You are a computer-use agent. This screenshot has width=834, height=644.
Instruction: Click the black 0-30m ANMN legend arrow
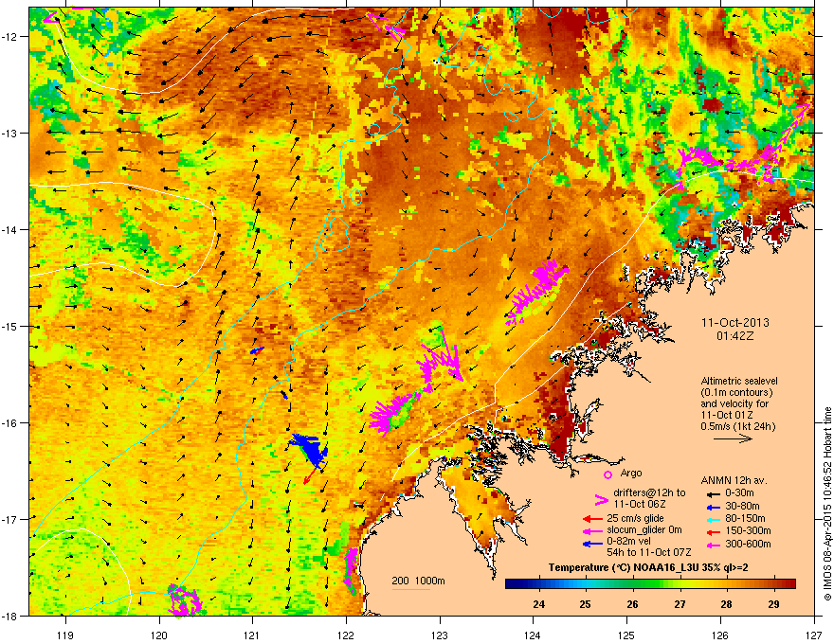[714, 494]
